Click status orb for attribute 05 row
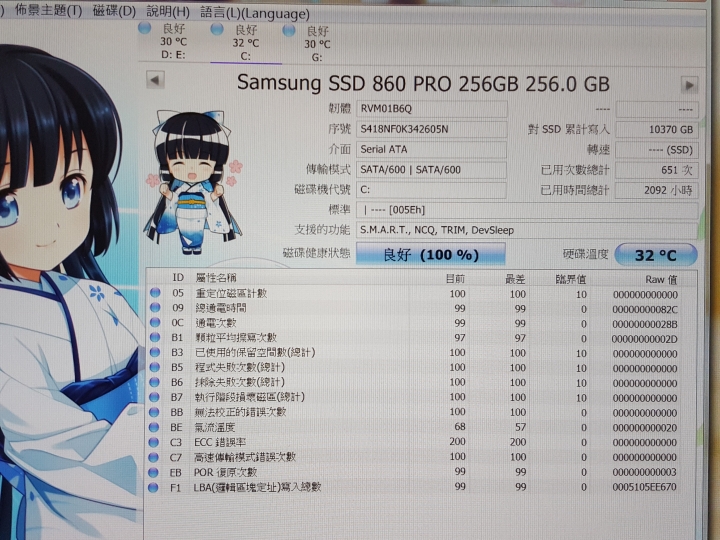Viewport: 720px width, 540px height. point(155,292)
